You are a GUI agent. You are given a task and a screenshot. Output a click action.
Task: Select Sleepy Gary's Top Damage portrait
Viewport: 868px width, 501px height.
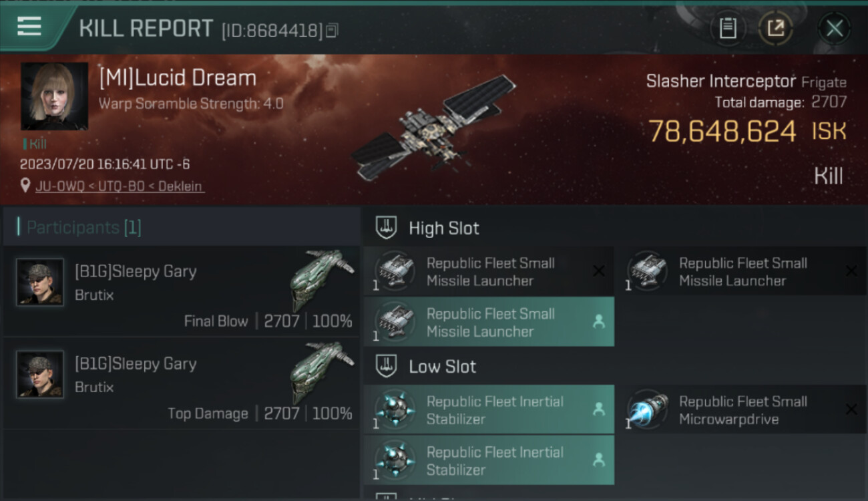click(x=40, y=375)
